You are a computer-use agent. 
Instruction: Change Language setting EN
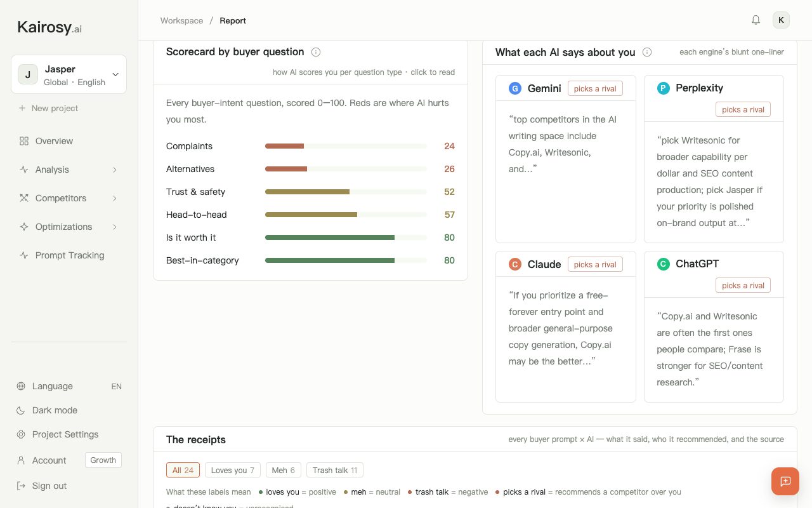(x=117, y=386)
